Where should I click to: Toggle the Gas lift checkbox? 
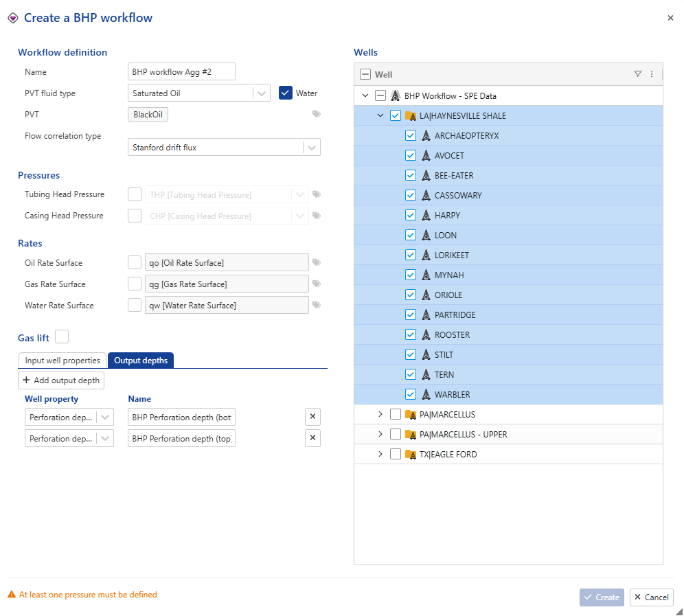pyautogui.click(x=62, y=336)
